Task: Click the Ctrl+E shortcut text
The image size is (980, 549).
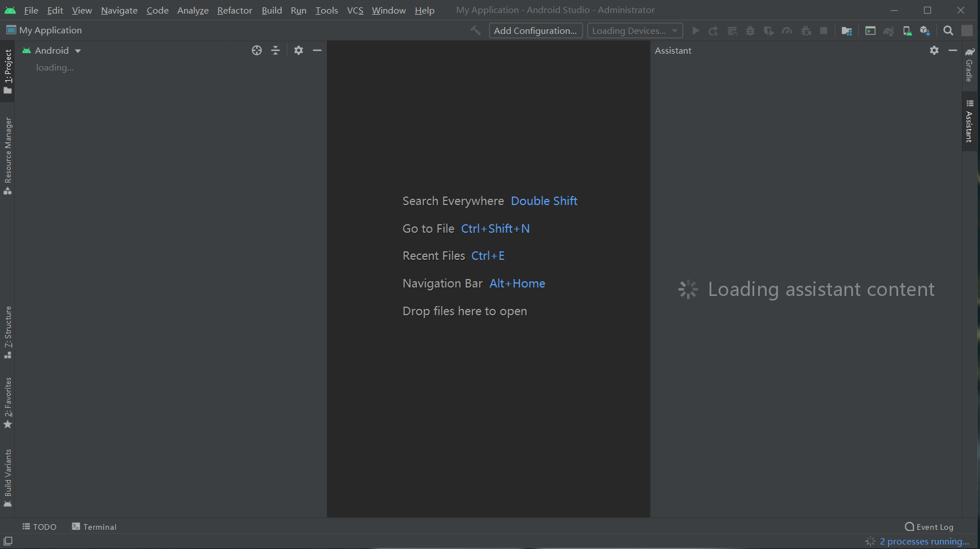Action: [488, 256]
